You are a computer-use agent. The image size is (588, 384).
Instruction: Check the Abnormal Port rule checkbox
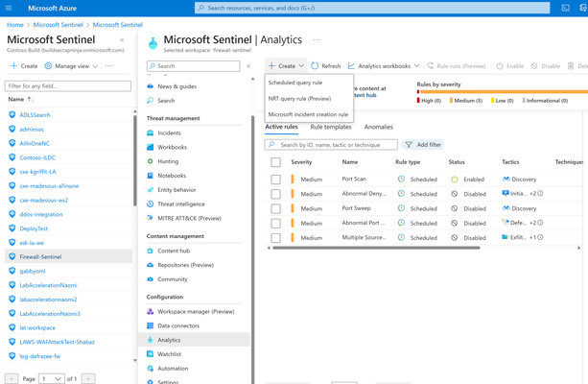[275, 224]
